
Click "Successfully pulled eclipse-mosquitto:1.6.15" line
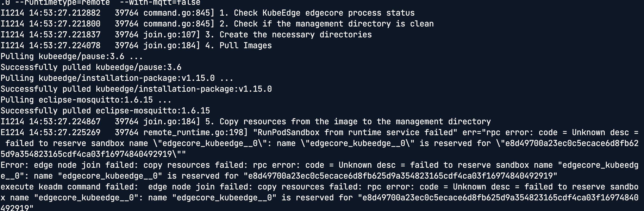[x=105, y=111]
